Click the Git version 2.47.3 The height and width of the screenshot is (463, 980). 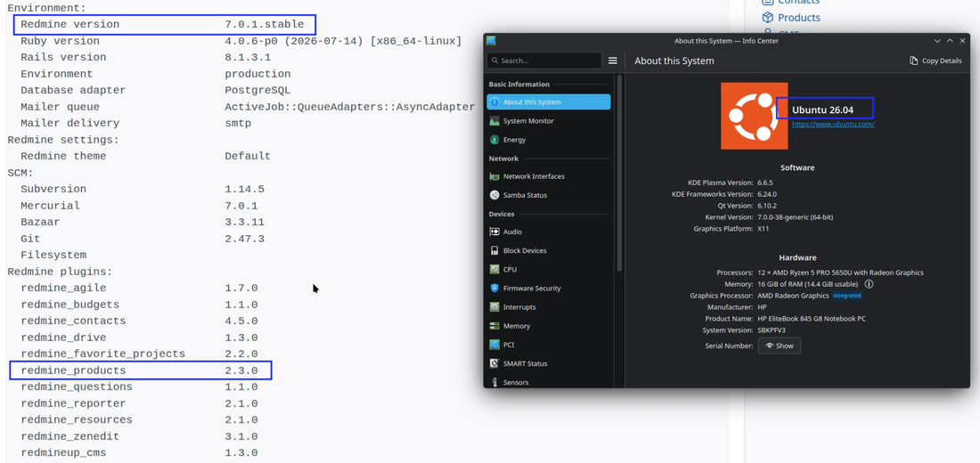pyautogui.click(x=244, y=239)
